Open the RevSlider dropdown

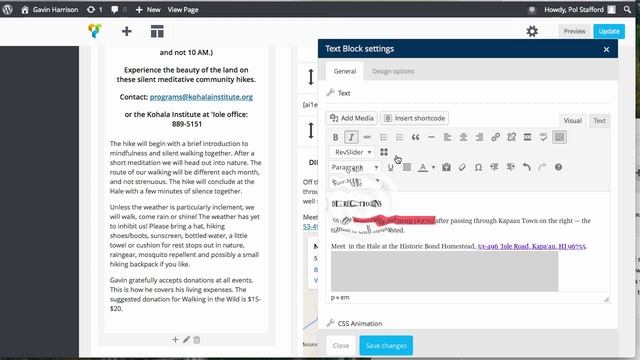click(352, 152)
